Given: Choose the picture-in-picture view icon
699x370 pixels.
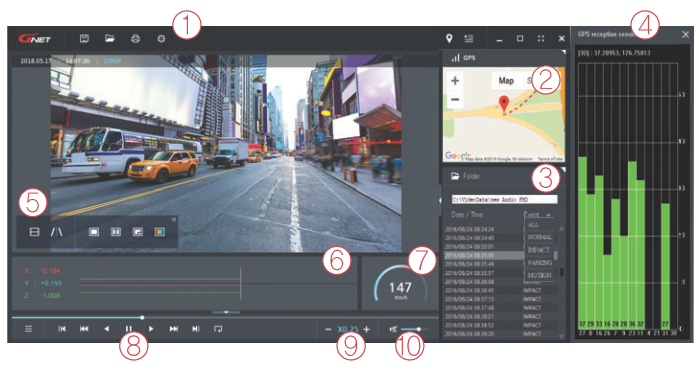Looking at the screenshot, I should [138, 232].
